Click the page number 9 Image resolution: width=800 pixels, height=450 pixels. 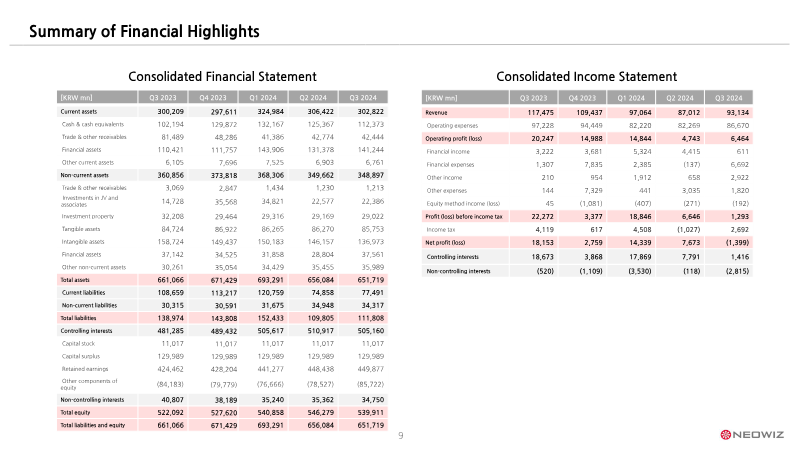click(x=401, y=435)
